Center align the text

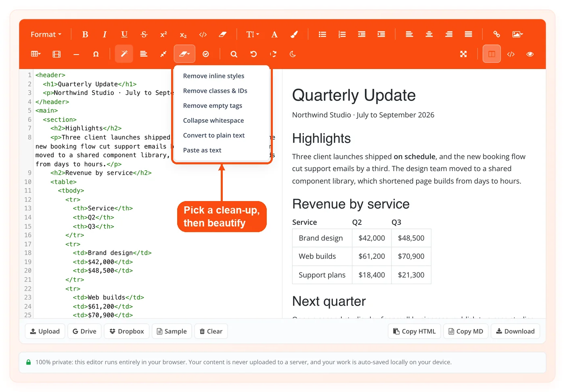click(x=429, y=34)
